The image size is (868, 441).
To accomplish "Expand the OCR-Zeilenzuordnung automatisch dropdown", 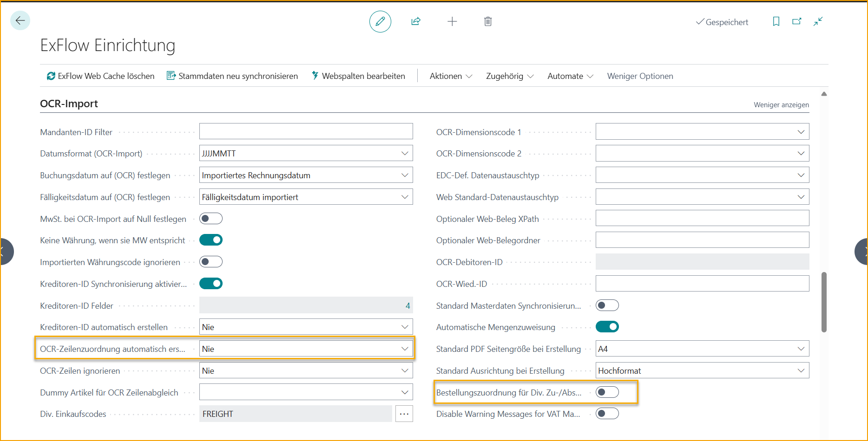I will (404, 348).
